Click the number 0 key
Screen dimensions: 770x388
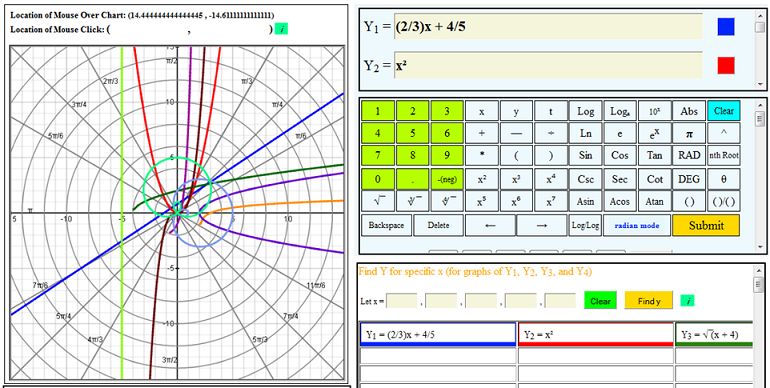(378, 179)
